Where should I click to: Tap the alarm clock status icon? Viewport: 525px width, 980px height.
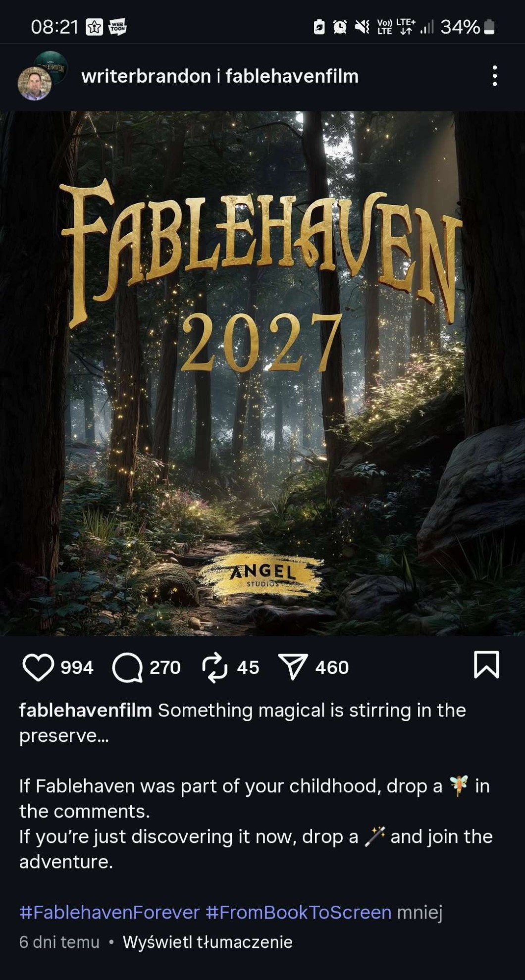coord(340,27)
